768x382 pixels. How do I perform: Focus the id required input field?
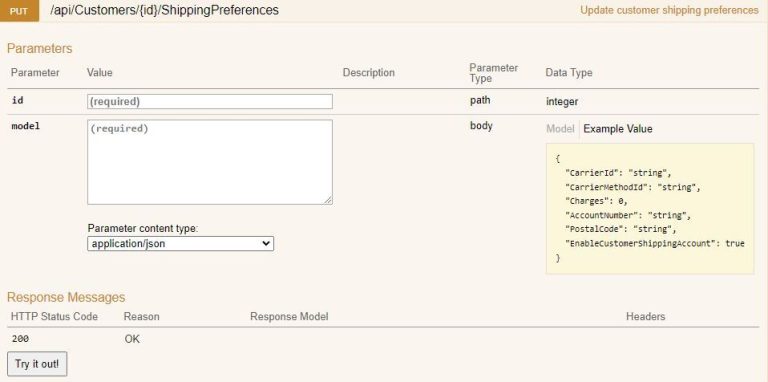[210, 101]
